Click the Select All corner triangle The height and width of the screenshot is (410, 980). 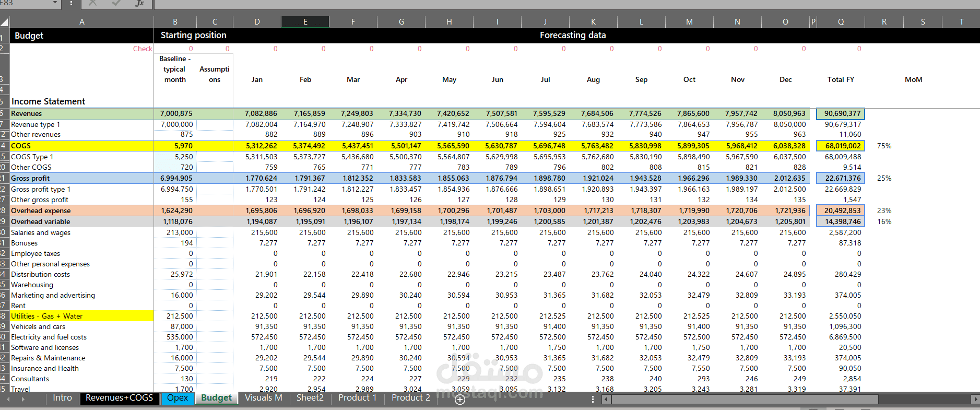5,22
